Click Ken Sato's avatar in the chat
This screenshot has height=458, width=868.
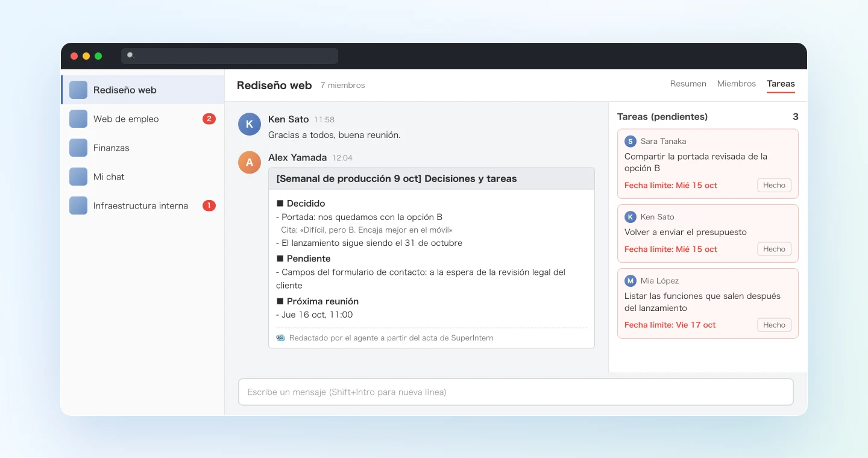tap(250, 124)
